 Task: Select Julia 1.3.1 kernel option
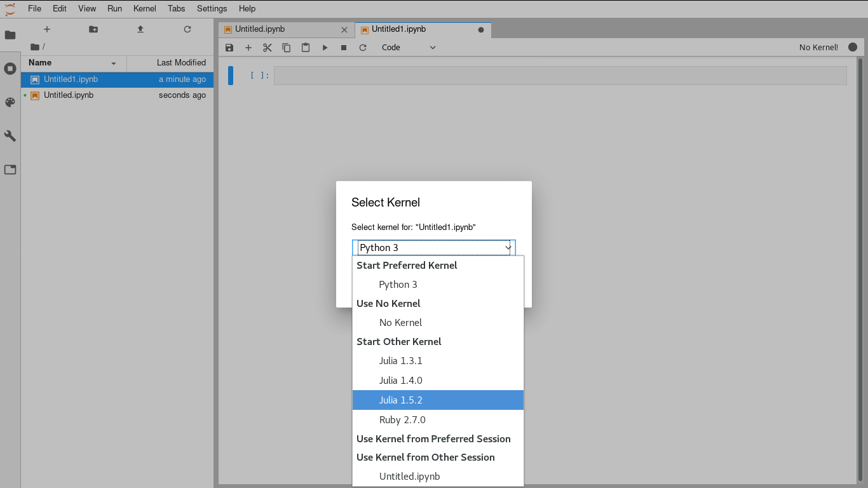400,360
